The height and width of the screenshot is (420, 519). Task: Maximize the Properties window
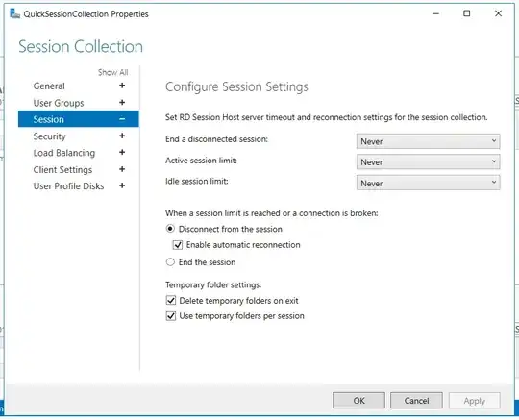[467, 13]
